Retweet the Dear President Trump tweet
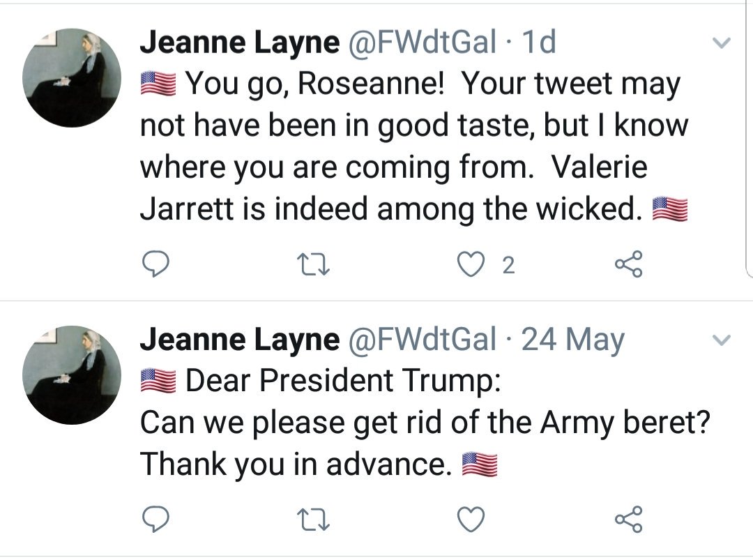This screenshot has width=753, height=560. 313,520
